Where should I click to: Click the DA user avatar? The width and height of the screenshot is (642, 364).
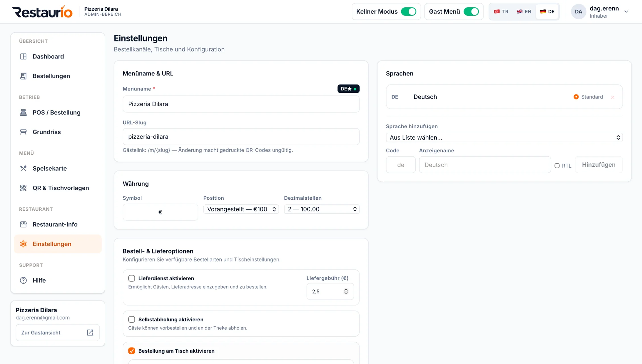point(578,12)
